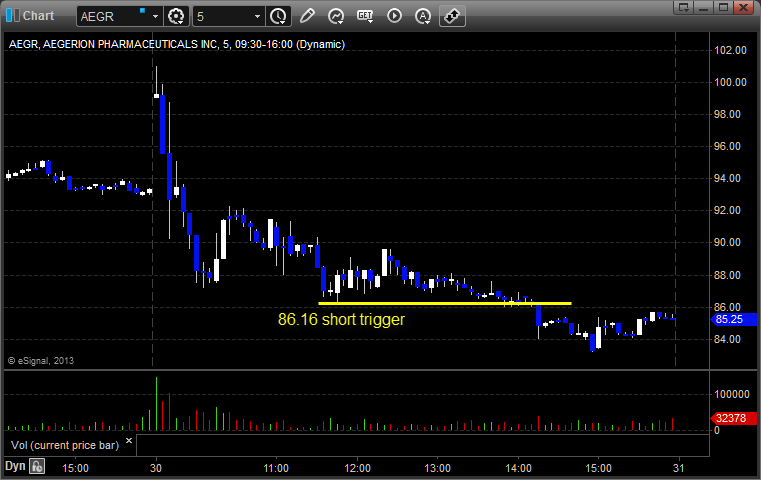761x480 pixels.
Task: Click the Dyn time template label
Action: tap(15, 466)
